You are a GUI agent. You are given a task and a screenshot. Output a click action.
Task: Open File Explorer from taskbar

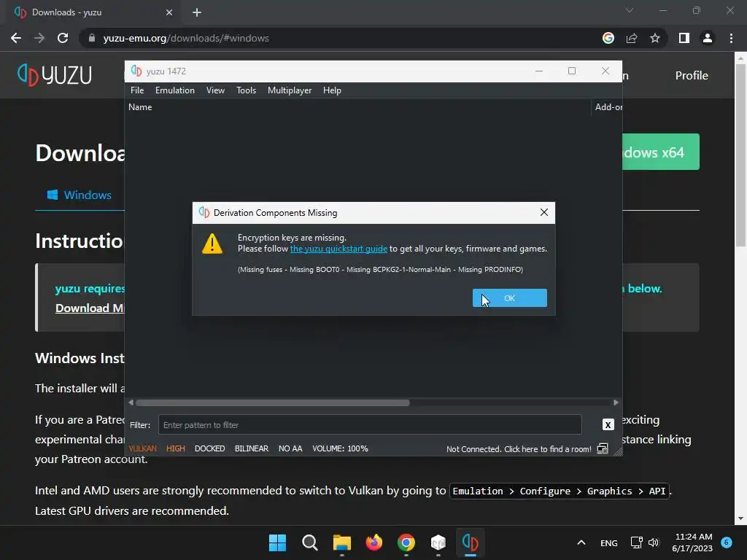341,542
